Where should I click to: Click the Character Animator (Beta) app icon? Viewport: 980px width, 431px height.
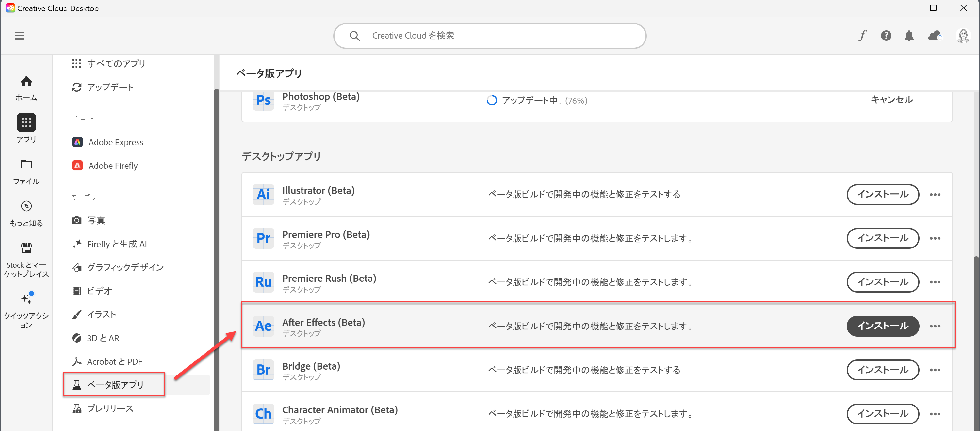(263, 414)
